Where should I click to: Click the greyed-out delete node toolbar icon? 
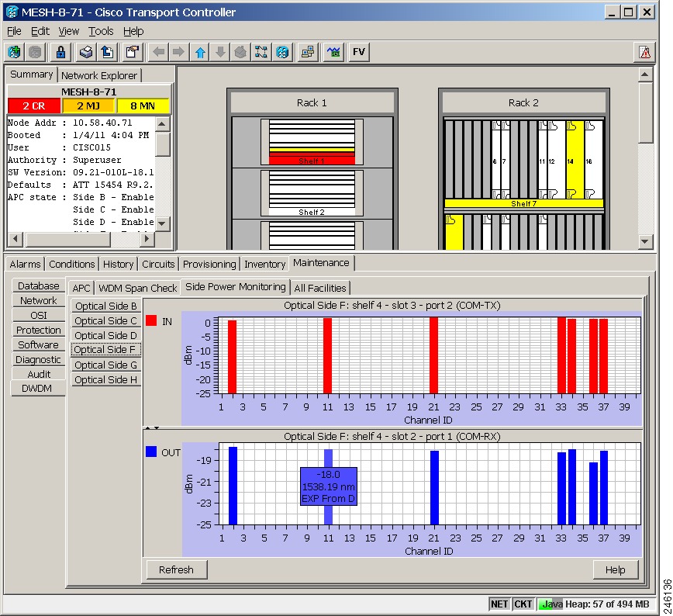point(35,53)
